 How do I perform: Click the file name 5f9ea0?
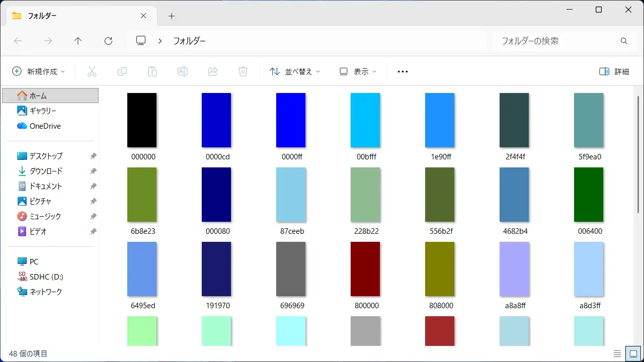(x=590, y=157)
